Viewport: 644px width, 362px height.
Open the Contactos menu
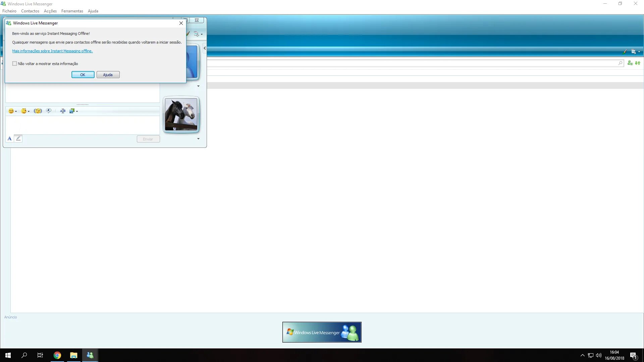point(30,11)
